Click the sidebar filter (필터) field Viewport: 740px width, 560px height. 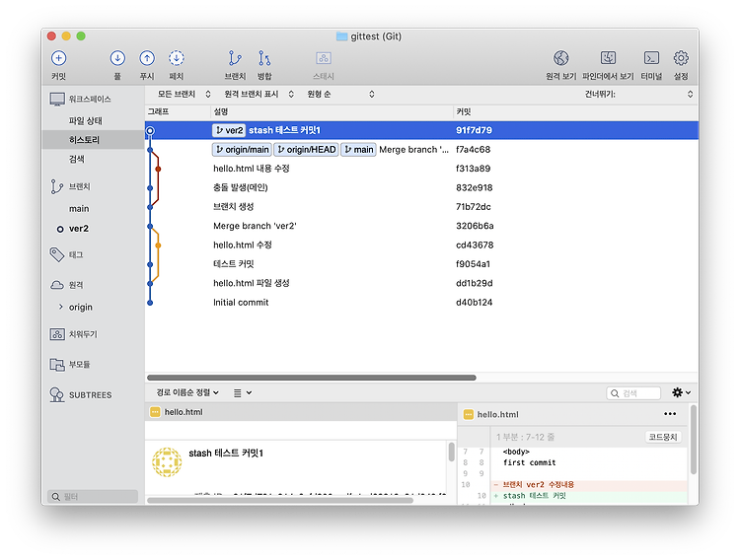point(93,496)
